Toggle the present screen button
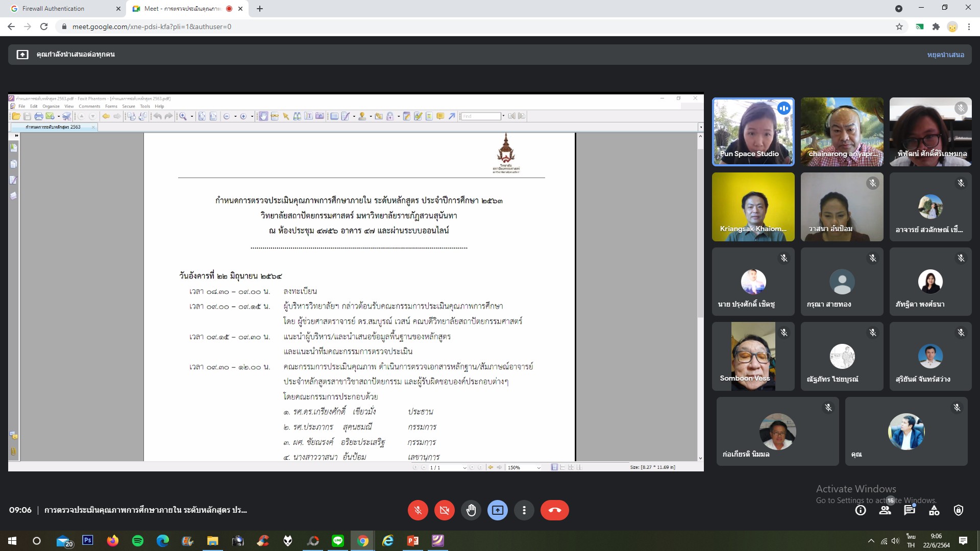The image size is (980, 551). (x=498, y=510)
